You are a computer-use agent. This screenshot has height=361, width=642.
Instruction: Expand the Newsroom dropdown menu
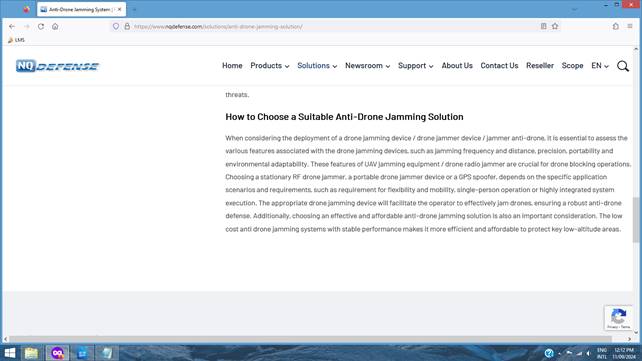point(368,65)
